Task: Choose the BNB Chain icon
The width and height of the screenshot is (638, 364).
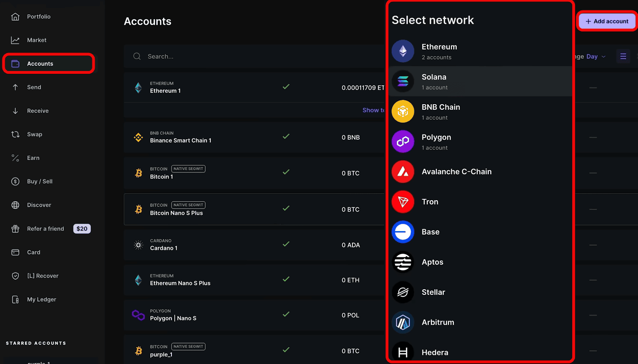Action: point(403,112)
